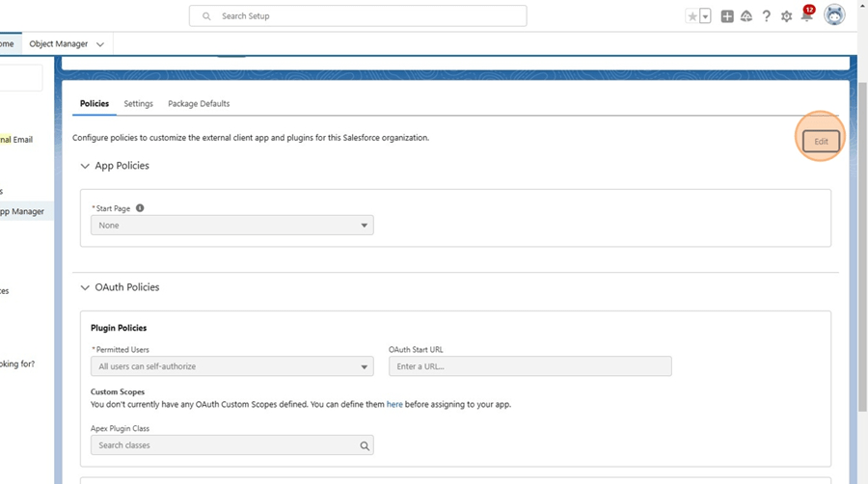Follow the "here" link for Custom Scopes
This screenshot has height=484, width=868.
[394, 405]
